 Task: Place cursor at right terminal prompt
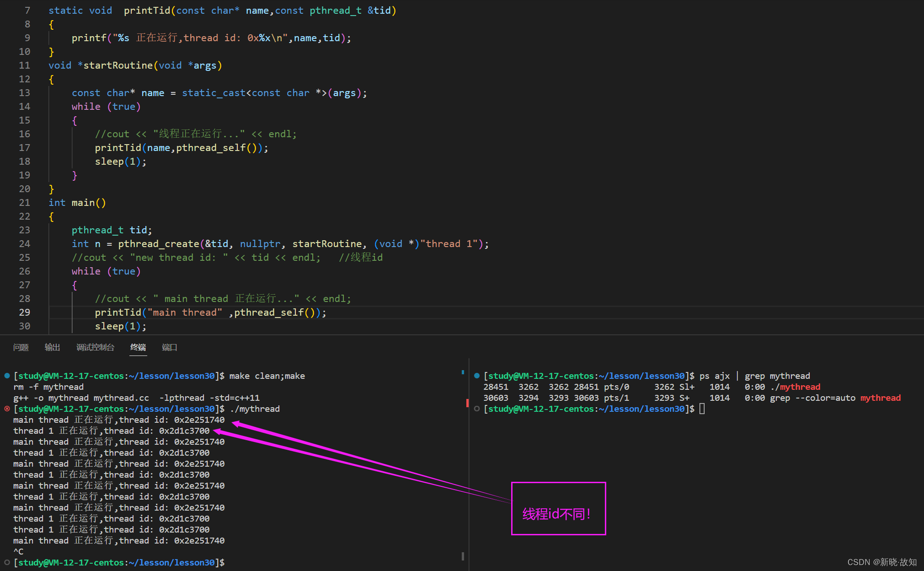(x=702, y=409)
